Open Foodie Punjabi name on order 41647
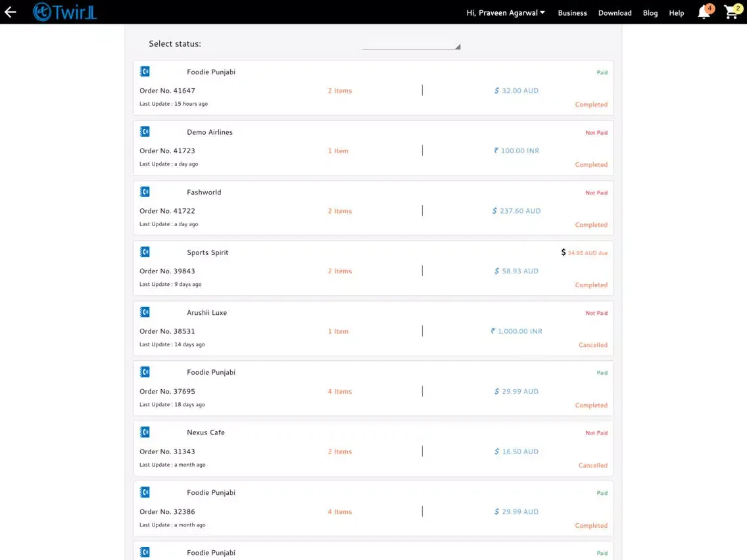Viewport: 747px width, 560px height. coord(211,72)
